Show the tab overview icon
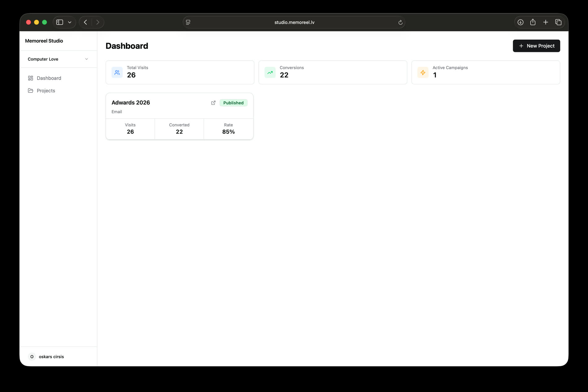The height and width of the screenshot is (392, 588). click(x=558, y=22)
